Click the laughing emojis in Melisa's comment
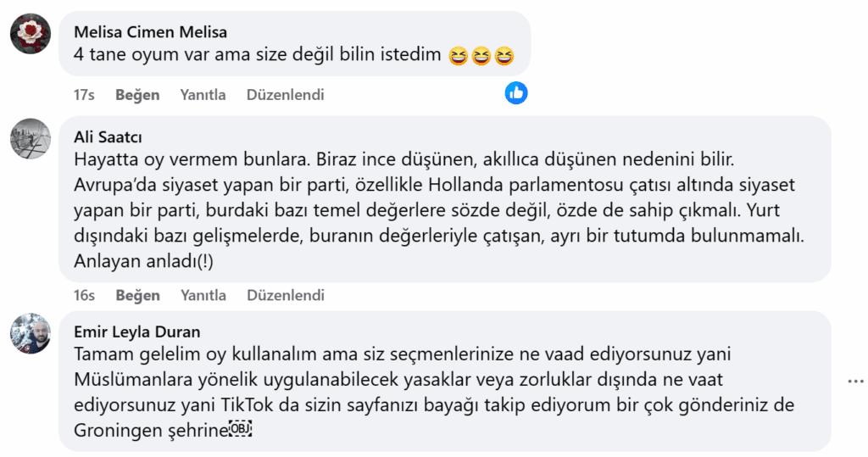This screenshot has height=457, width=868. [481, 57]
